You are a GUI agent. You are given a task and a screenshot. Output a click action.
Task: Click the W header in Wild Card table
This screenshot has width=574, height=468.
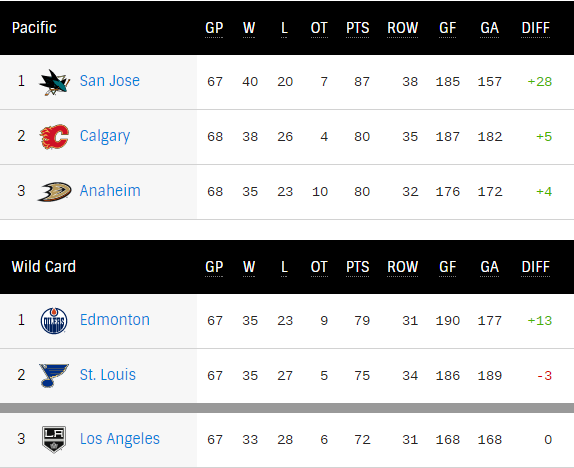point(249,267)
